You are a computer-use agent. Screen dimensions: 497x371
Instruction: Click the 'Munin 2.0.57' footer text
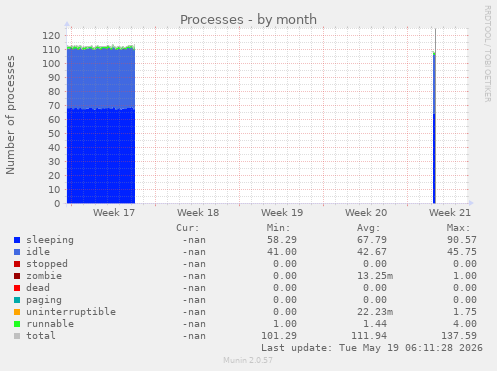point(248,360)
